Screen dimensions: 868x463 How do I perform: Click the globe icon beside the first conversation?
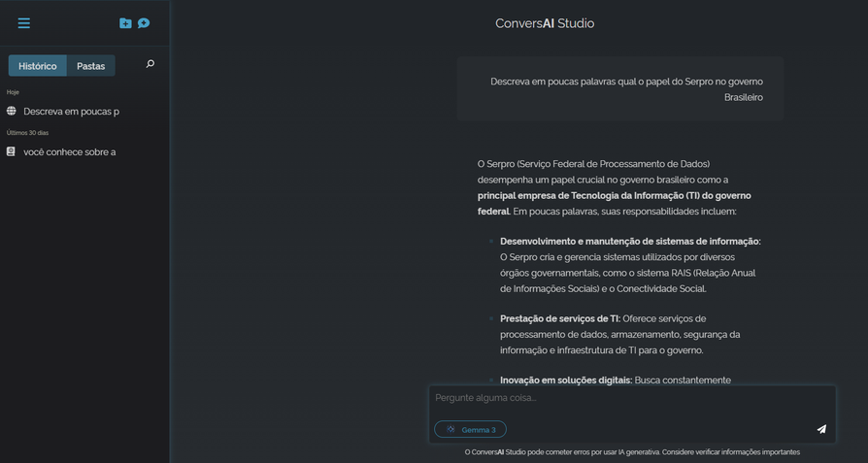12,111
